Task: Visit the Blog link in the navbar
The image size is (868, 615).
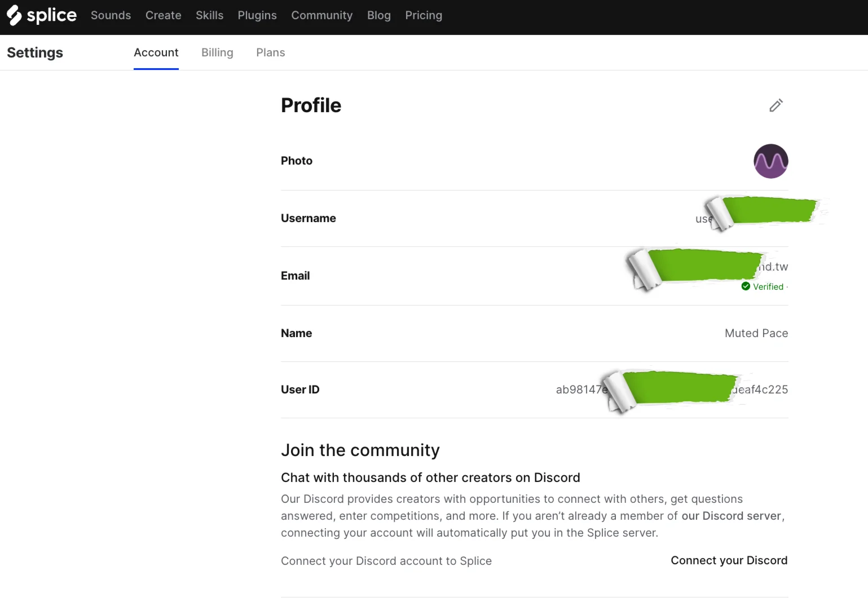Action: 378,15
